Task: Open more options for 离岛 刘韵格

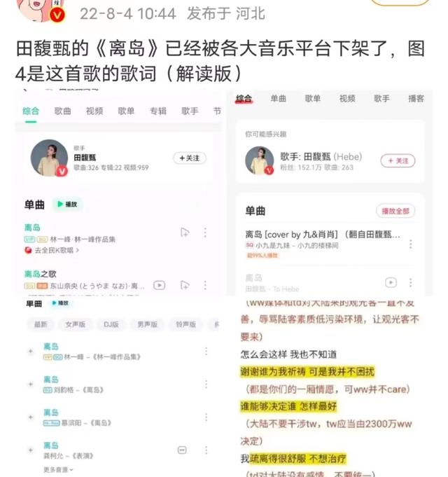Action: click(206, 385)
